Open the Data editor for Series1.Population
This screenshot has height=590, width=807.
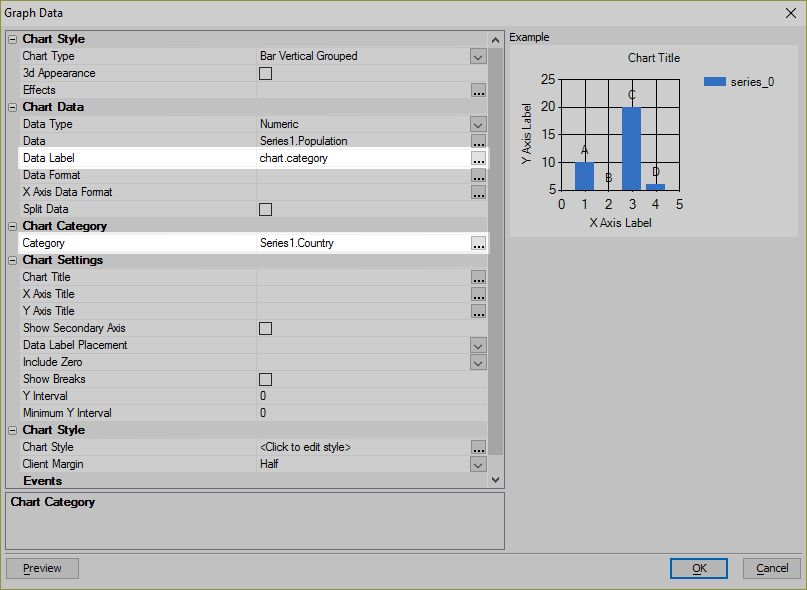(478, 141)
